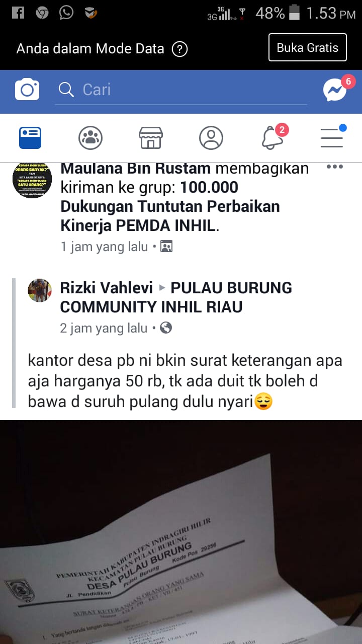
Task: Open the Desa Pulau Burung letter photo
Action: [x=181, y=532]
